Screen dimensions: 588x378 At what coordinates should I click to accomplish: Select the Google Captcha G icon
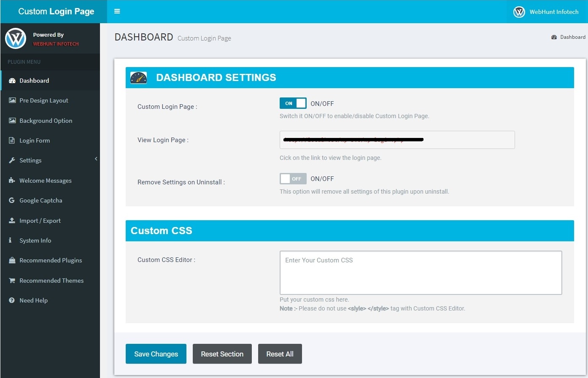click(11, 200)
